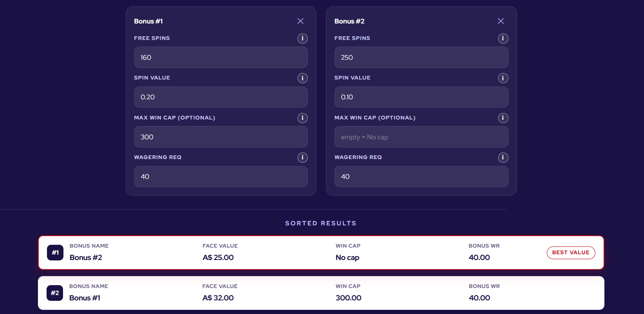The width and height of the screenshot is (644, 314).
Task: Click the empty Max Win Cap field
Action: pyautogui.click(x=421, y=137)
